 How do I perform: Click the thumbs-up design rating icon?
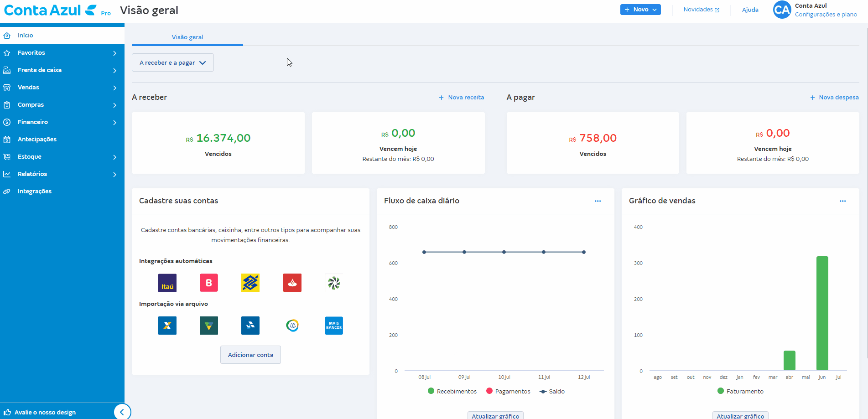(7, 412)
